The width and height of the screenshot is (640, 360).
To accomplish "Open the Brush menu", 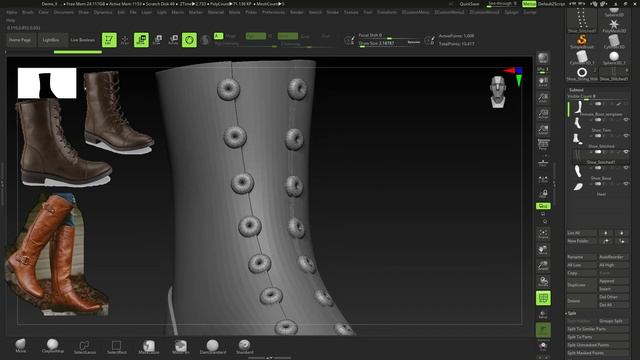I will [28, 12].
